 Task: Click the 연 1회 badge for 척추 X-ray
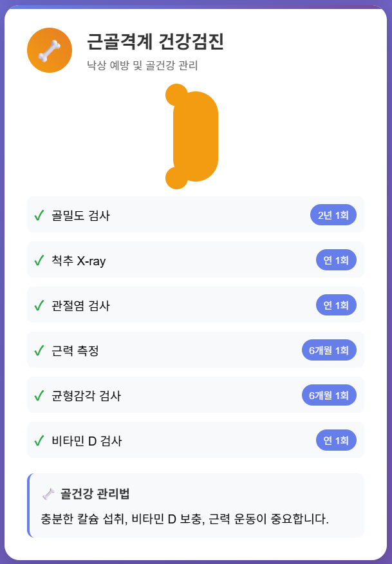(x=335, y=259)
